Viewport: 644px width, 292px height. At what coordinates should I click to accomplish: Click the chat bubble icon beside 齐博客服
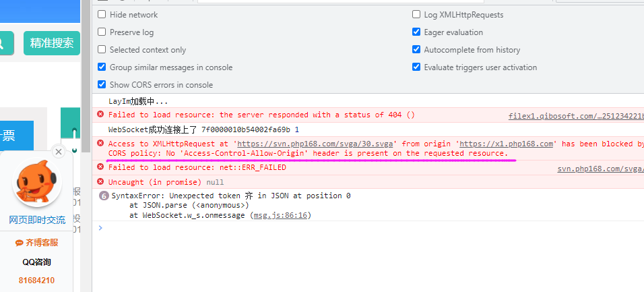click(19, 243)
